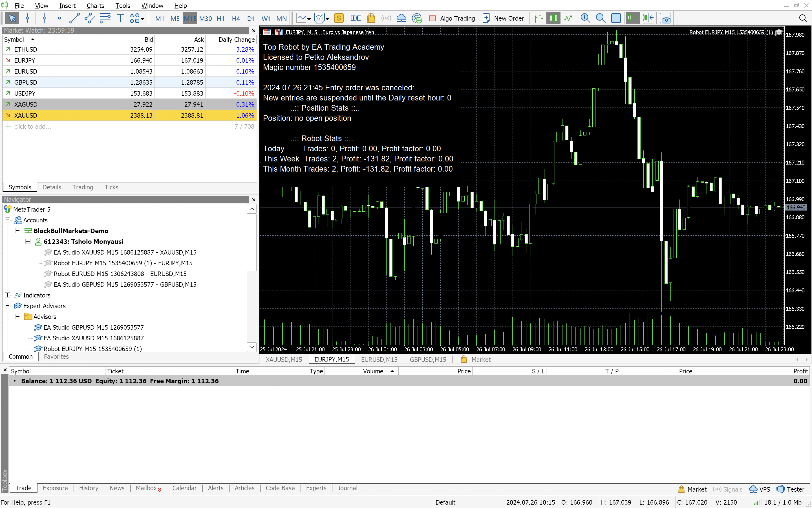Tile chart windows with grid icon

pyautogui.click(x=616, y=18)
